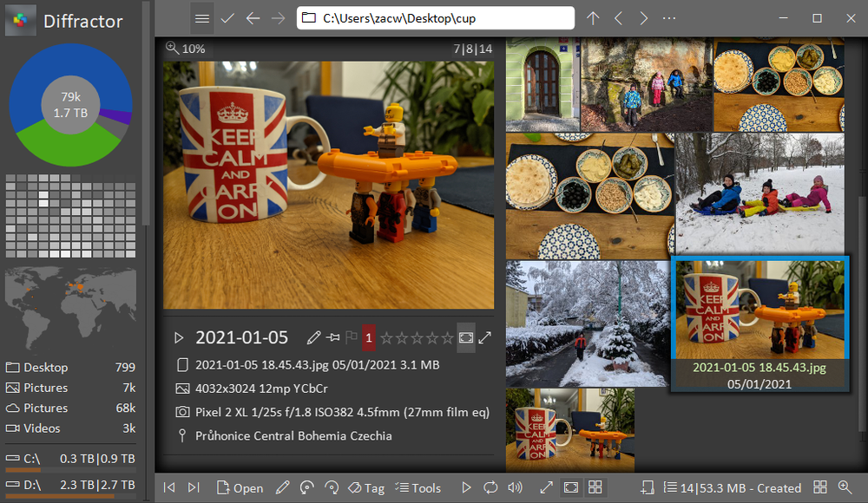Rate the photo four stars

pyautogui.click(x=432, y=338)
